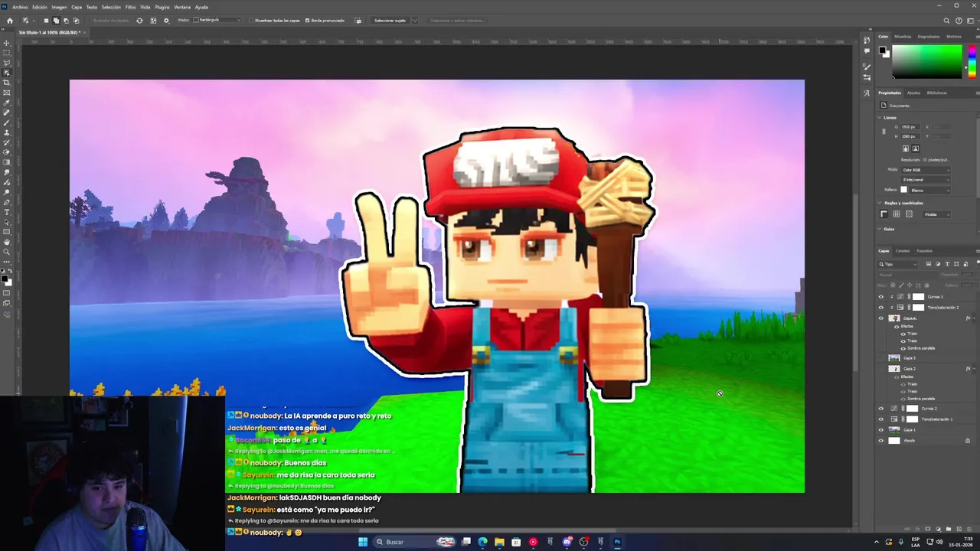Click the foreground black color swatch in Color panel
The height and width of the screenshot is (551, 980).
click(882, 50)
